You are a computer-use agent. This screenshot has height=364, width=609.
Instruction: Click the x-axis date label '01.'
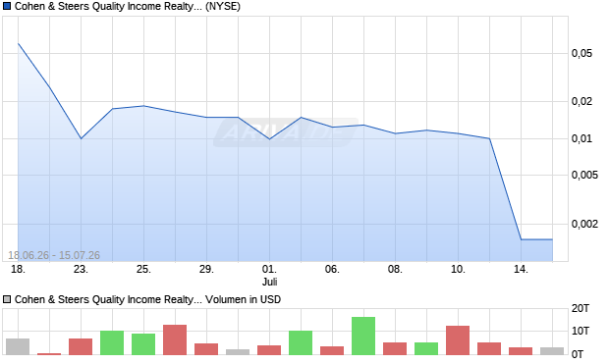coord(269,269)
